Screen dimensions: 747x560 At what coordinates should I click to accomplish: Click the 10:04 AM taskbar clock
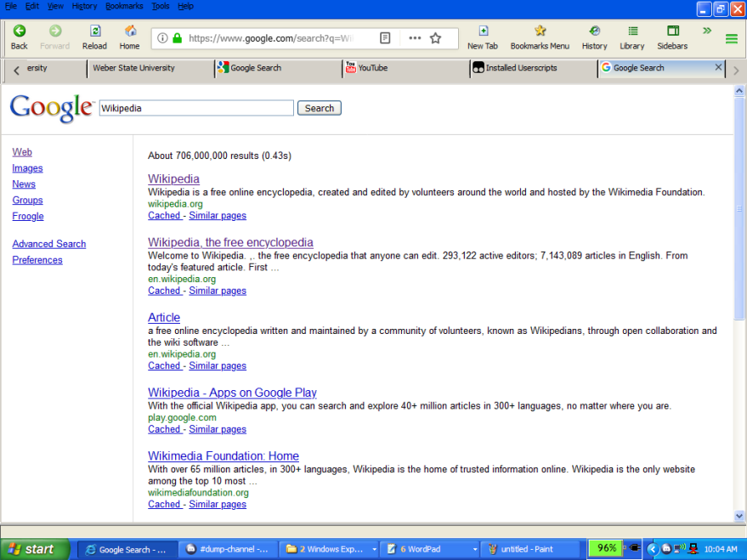pyautogui.click(x=721, y=549)
